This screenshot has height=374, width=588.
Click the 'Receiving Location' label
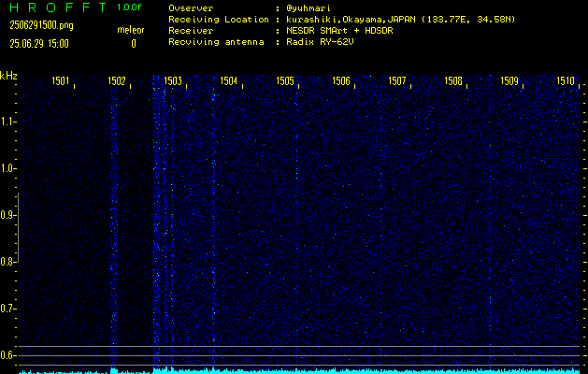coord(219,20)
